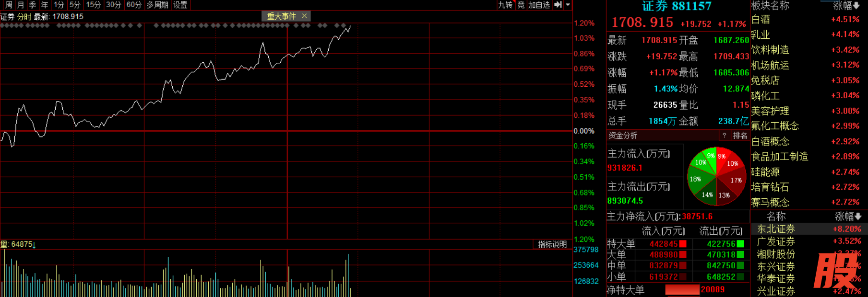Sort sector list by 涨幅 arrow at top
868x297 pixels.
(856, 6)
